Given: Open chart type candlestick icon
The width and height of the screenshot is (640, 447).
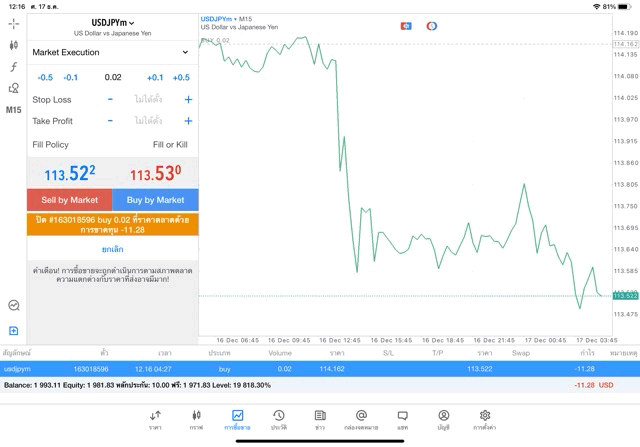Looking at the screenshot, I should pyautogui.click(x=13, y=45).
